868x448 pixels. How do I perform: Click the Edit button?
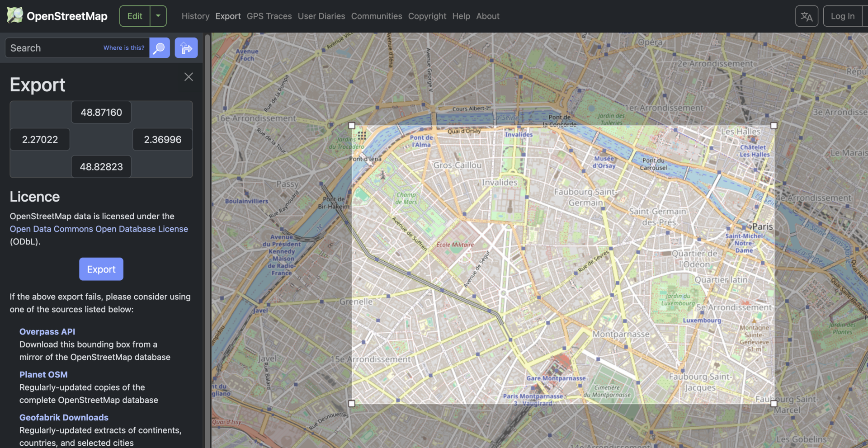135,16
